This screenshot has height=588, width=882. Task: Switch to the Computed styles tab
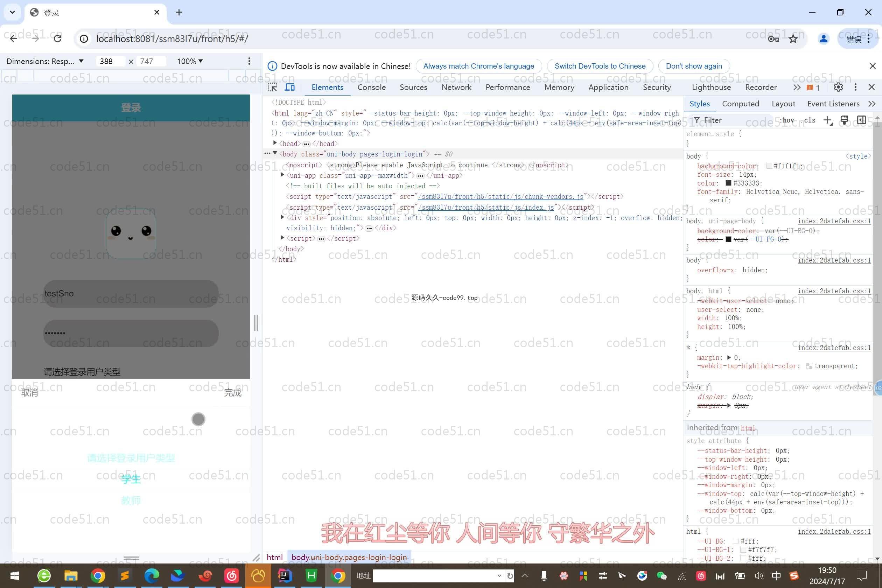(x=741, y=104)
